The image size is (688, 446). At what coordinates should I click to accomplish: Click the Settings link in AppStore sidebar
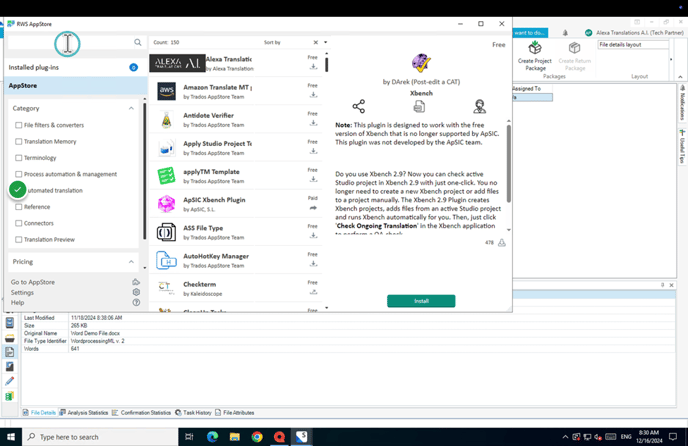[x=22, y=292]
